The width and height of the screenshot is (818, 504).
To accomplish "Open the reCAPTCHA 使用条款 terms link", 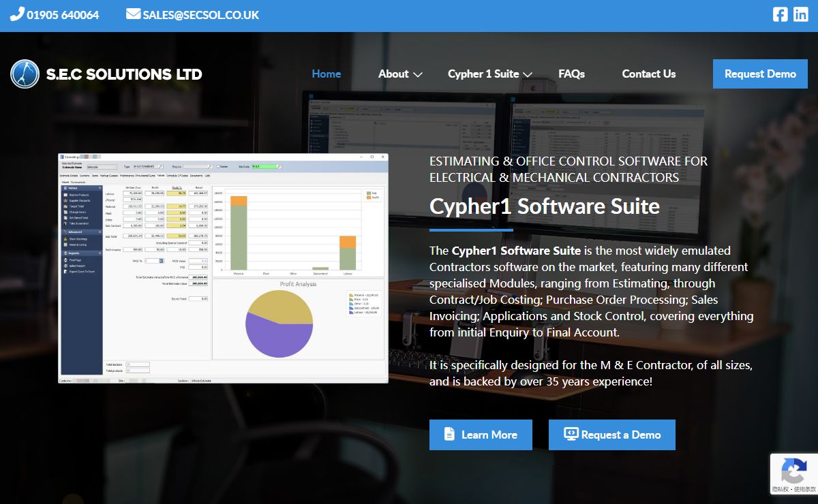I will (804, 490).
